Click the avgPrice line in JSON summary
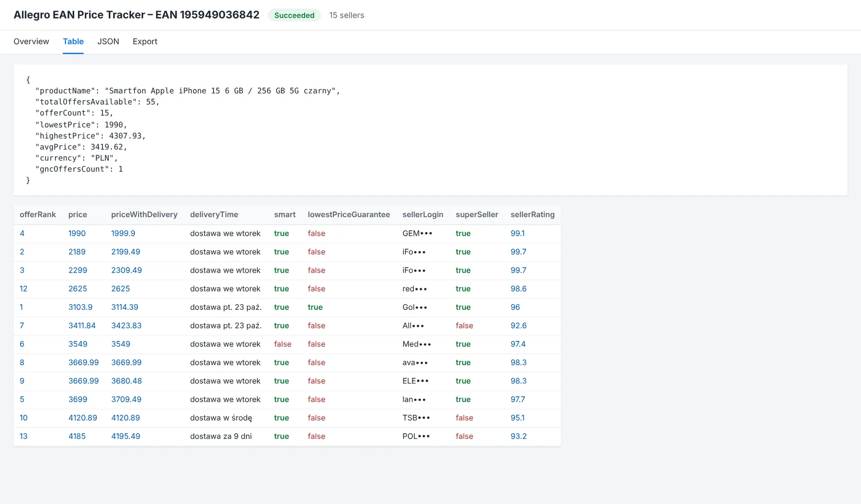Screen dimensions: 861x504 point(81,147)
